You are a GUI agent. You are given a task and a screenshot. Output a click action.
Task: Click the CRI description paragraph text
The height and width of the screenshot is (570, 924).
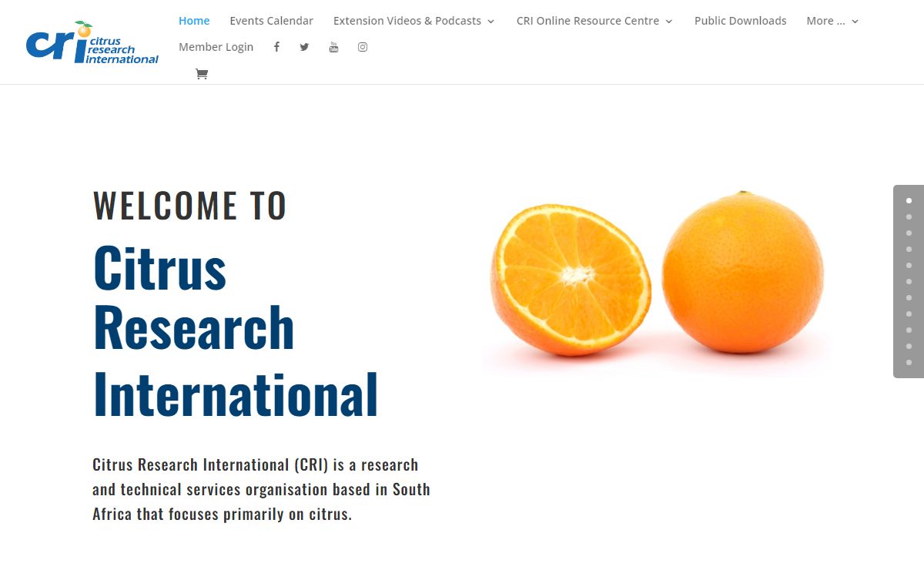click(261, 489)
